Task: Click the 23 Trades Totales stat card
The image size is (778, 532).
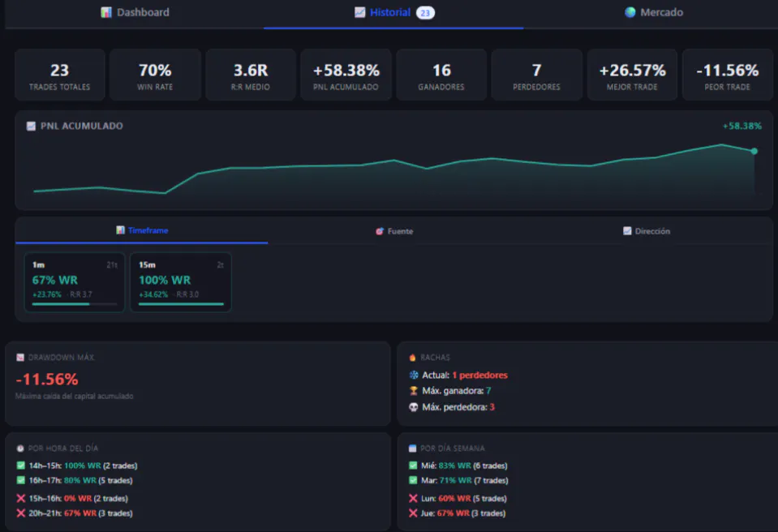Action: pos(59,75)
